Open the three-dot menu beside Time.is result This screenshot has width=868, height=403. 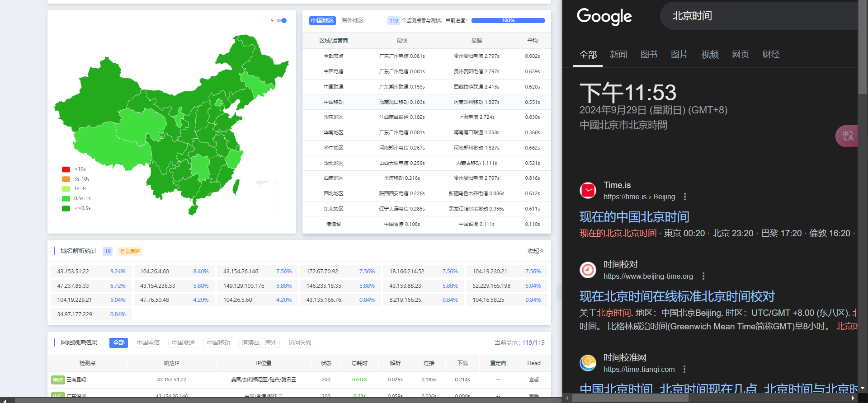click(685, 197)
